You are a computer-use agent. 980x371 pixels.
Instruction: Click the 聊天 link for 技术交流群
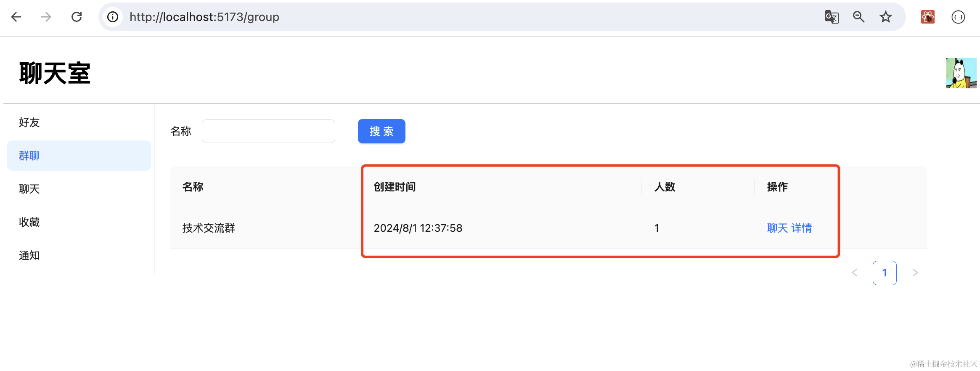click(777, 228)
